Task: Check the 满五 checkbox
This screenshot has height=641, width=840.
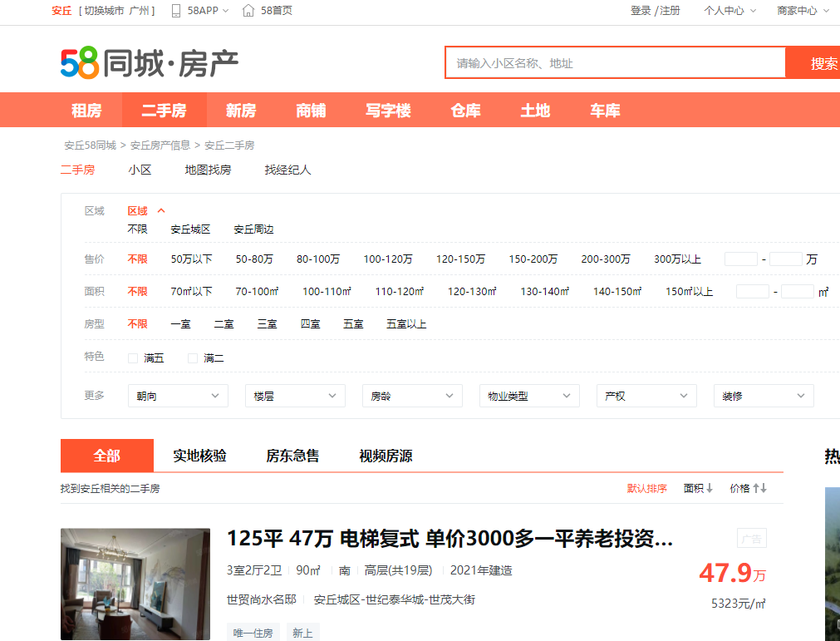Action: click(x=133, y=358)
